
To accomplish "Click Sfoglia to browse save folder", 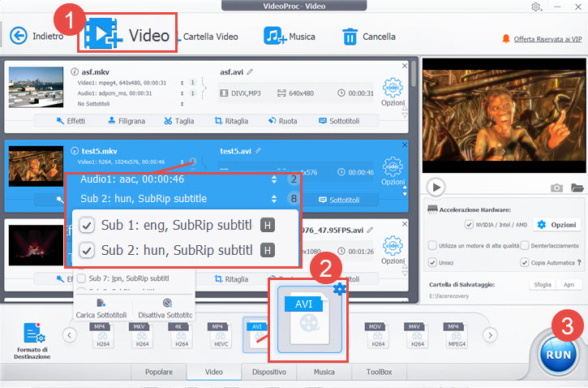I will 543,284.
